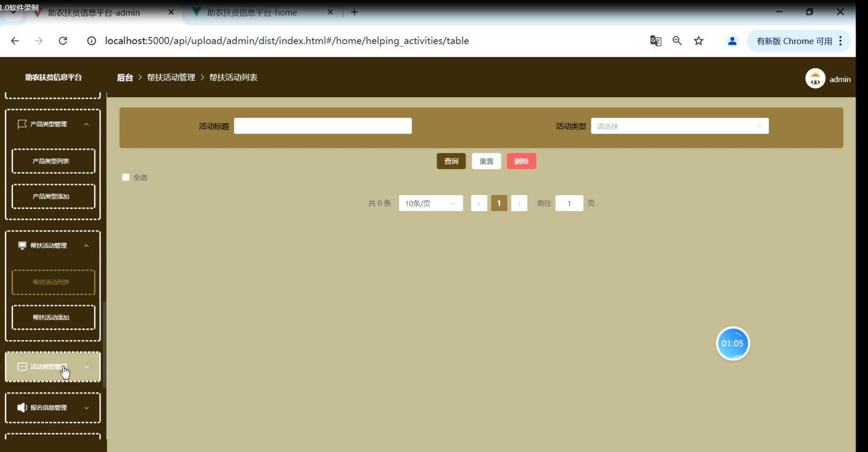Click the admin username text
This screenshot has width=868, height=452.
tap(840, 79)
